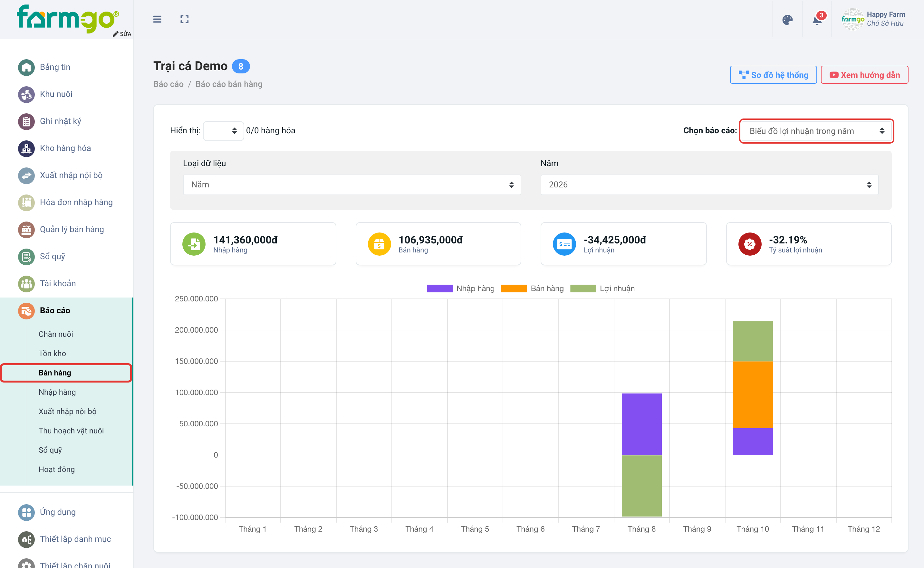Click the Tài khoản users icon

(x=26, y=284)
